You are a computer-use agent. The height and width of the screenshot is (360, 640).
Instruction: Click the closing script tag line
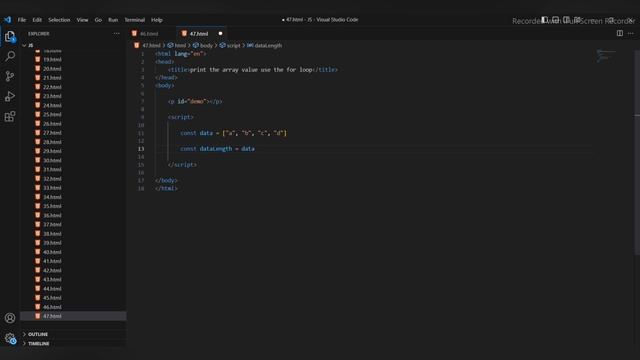182,165
